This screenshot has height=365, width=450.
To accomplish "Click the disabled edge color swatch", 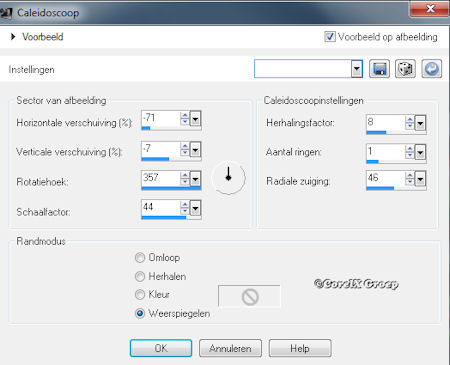I will click(249, 296).
